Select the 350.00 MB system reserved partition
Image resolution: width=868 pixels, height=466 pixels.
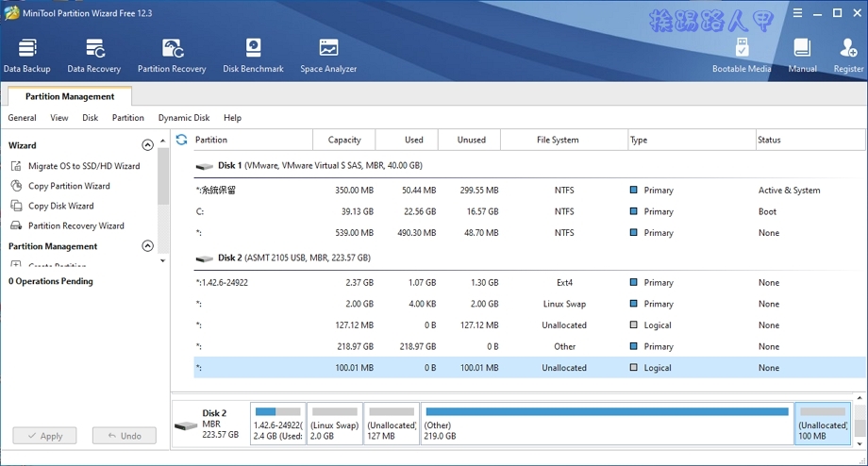[529, 191]
